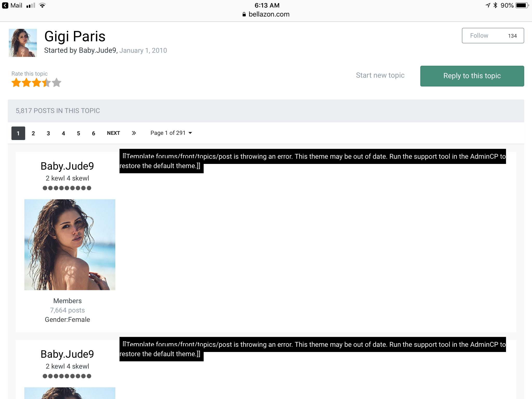Click the fifth gray rating star
The height and width of the screenshot is (399, 532).
click(x=56, y=83)
